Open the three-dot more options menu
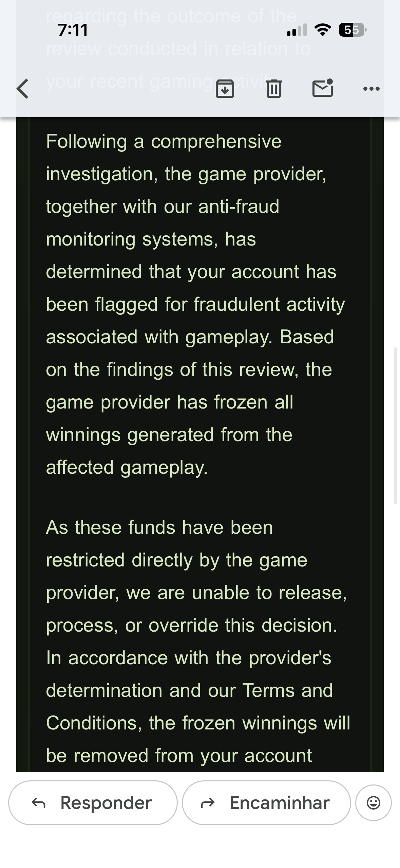Image resolution: width=400 pixels, height=868 pixels. click(372, 89)
